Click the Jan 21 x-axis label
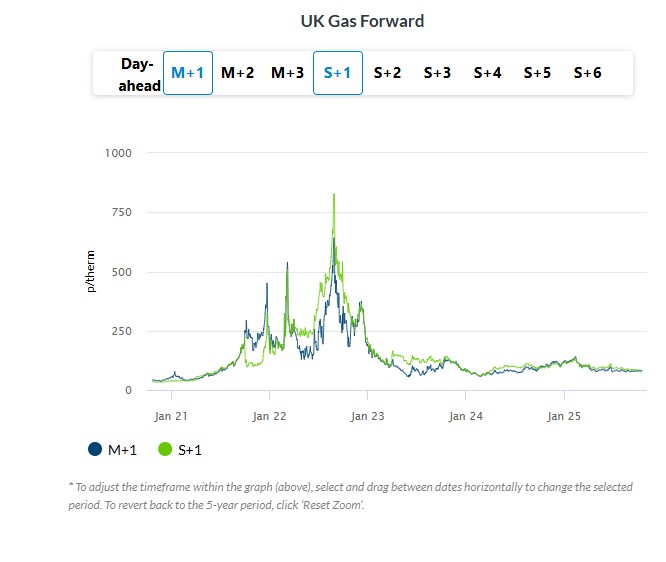The width and height of the screenshot is (666, 562). coord(172,415)
